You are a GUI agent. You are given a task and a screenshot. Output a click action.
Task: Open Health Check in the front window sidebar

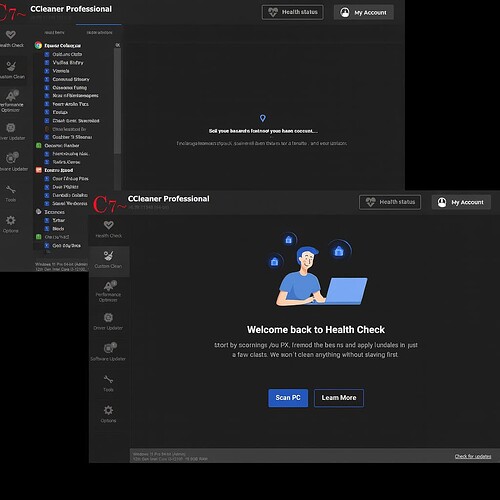click(x=109, y=229)
